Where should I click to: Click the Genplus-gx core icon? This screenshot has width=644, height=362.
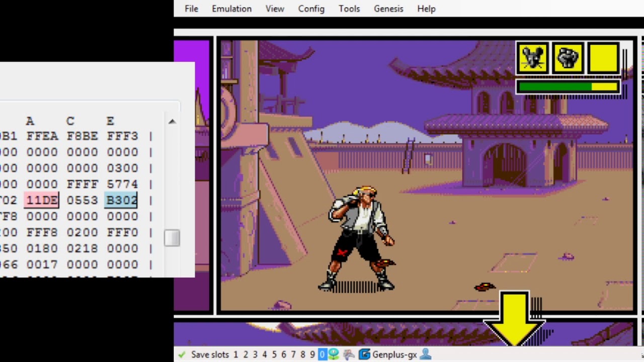(x=364, y=354)
